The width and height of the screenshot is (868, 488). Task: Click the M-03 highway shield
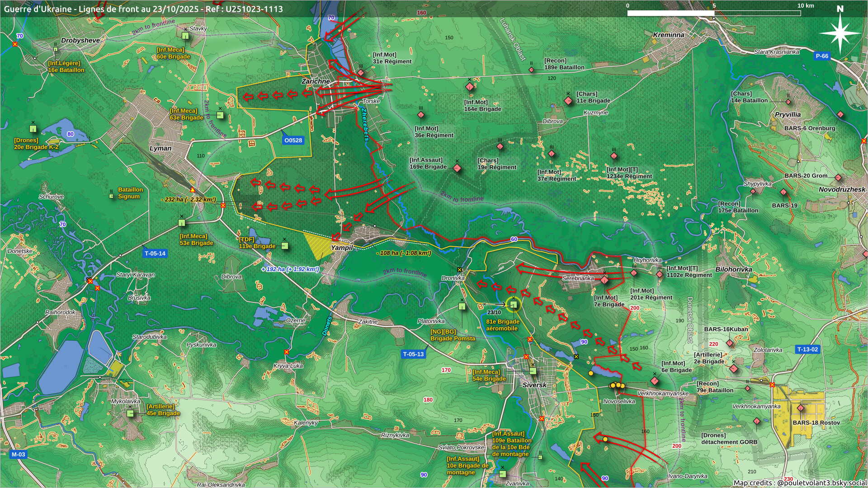[x=18, y=455]
